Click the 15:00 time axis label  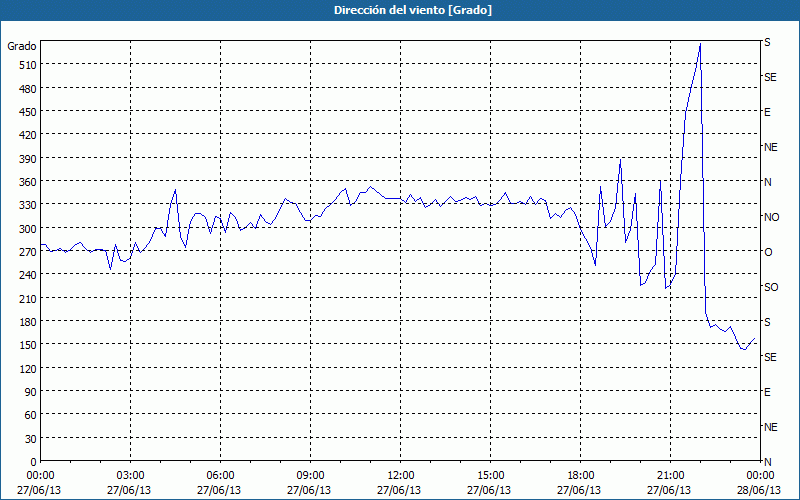coord(490,476)
